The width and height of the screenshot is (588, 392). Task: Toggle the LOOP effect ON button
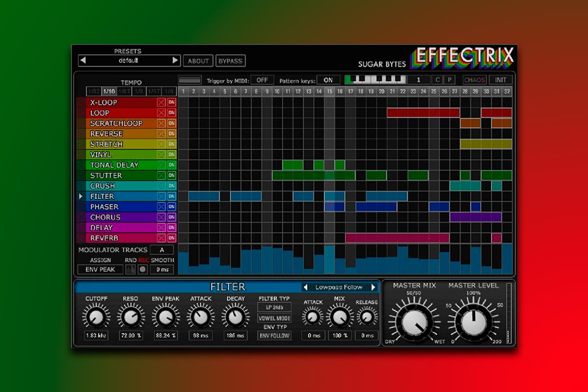171,113
